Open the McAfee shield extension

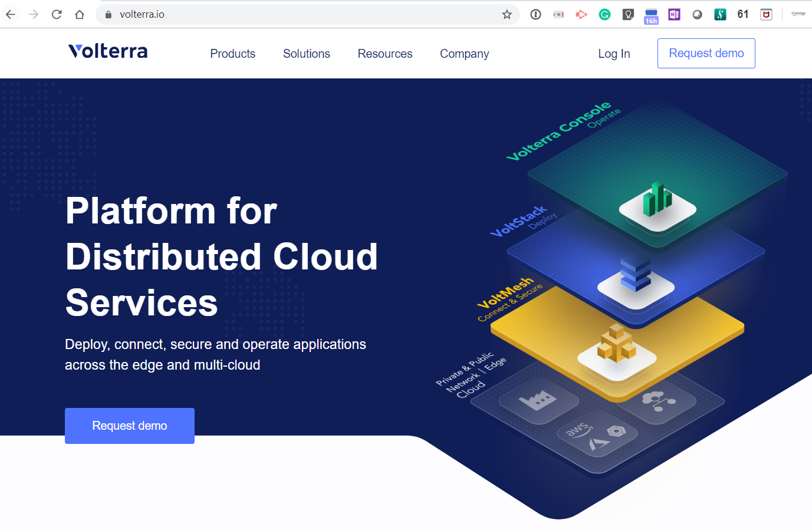[x=766, y=14]
